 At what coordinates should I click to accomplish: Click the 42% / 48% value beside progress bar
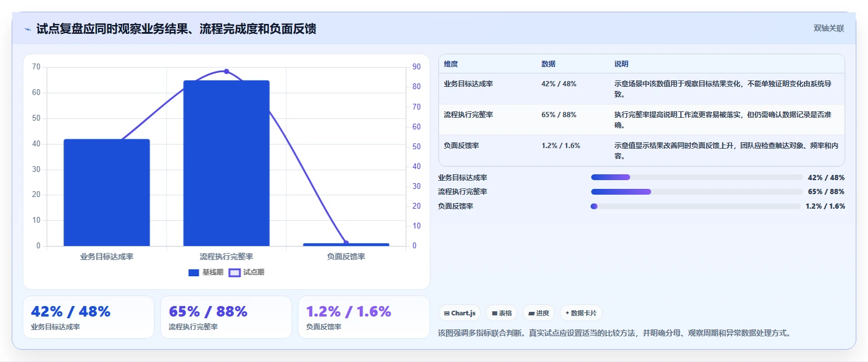[826, 178]
